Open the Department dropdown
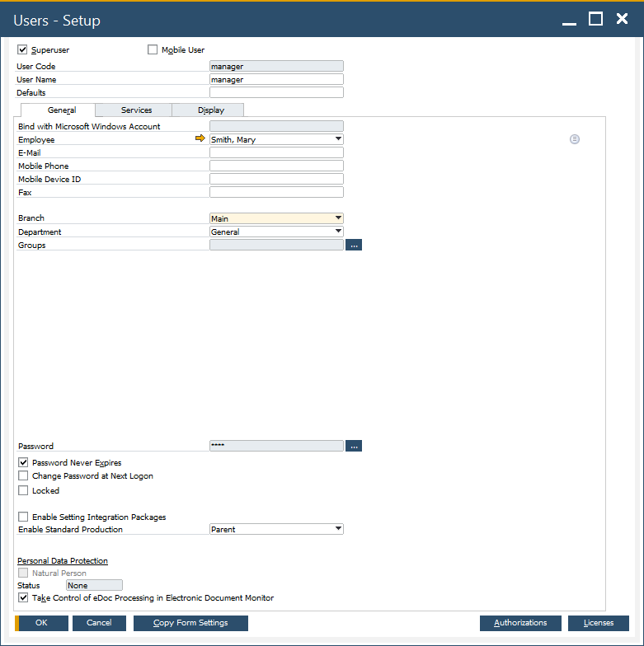 338,232
